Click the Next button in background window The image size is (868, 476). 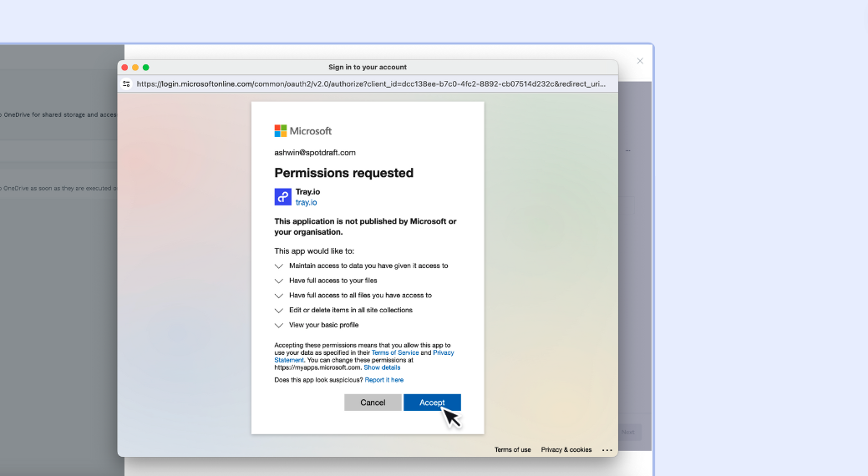629,433
